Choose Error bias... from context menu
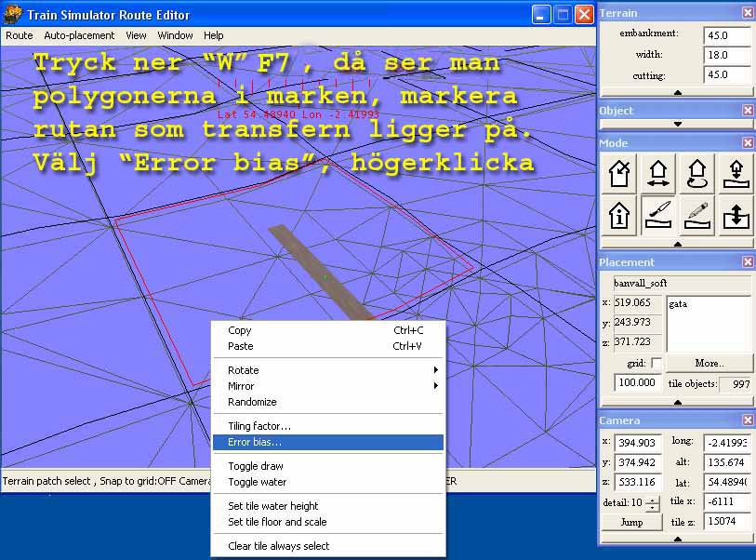This screenshot has width=756, height=560. pos(328,442)
